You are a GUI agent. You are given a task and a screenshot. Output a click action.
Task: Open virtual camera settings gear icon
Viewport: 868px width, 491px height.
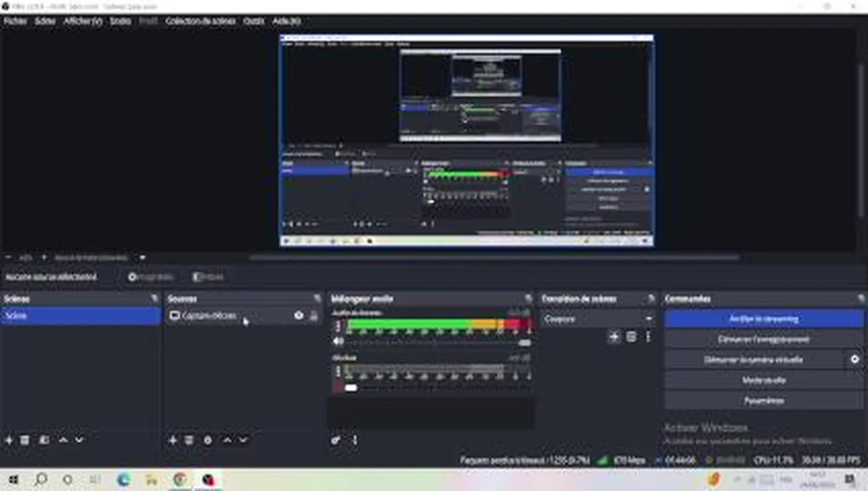855,359
